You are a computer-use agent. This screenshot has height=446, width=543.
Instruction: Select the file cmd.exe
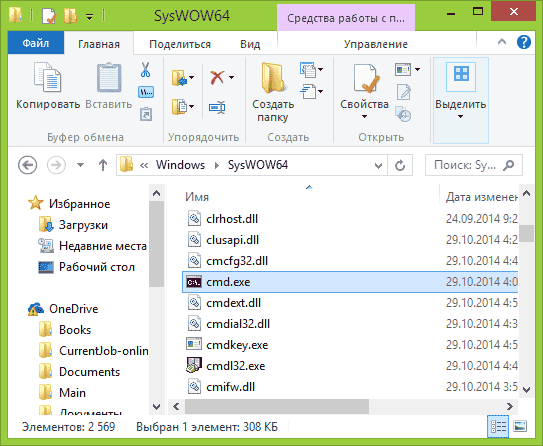point(350,282)
